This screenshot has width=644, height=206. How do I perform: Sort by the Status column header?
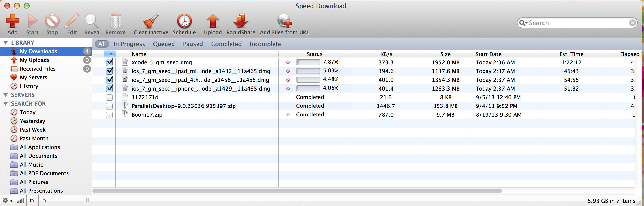[315, 54]
